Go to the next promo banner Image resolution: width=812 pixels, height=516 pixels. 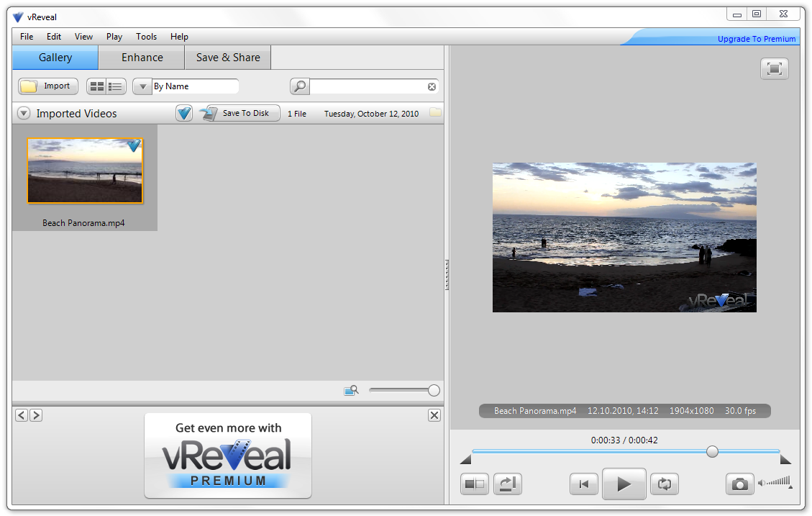pyautogui.click(x=36, y=415)
